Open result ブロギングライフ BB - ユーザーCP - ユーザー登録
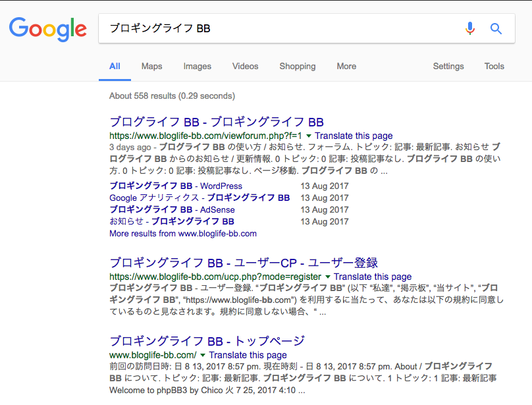 [x=244, y=263]
